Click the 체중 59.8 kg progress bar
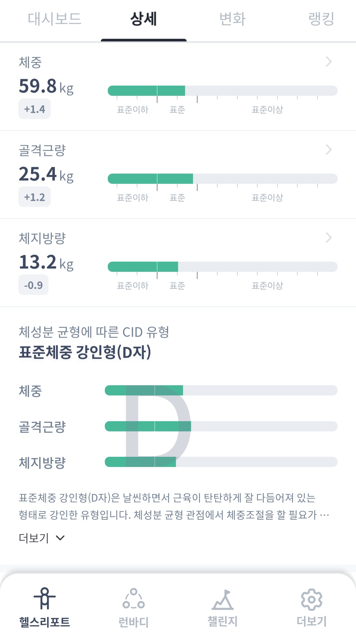This screenshot has width=356, height=644. [222, 91]
